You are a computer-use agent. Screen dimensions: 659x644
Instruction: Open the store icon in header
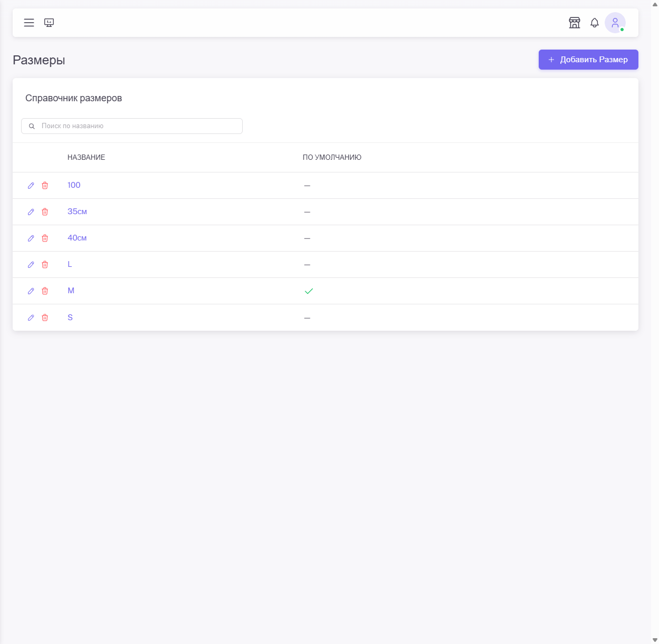[575, 23]
